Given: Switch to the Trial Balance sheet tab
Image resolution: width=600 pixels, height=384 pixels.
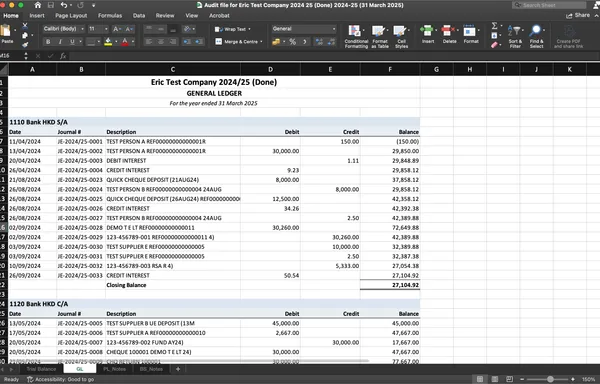Looking at the screenshot, I should point(41,369).
